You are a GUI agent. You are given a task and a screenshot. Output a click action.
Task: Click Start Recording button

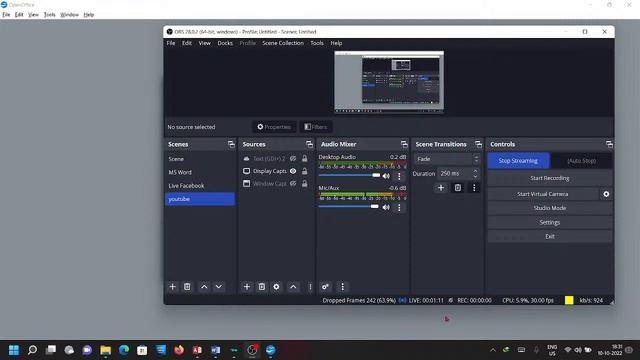pos(549,178)
